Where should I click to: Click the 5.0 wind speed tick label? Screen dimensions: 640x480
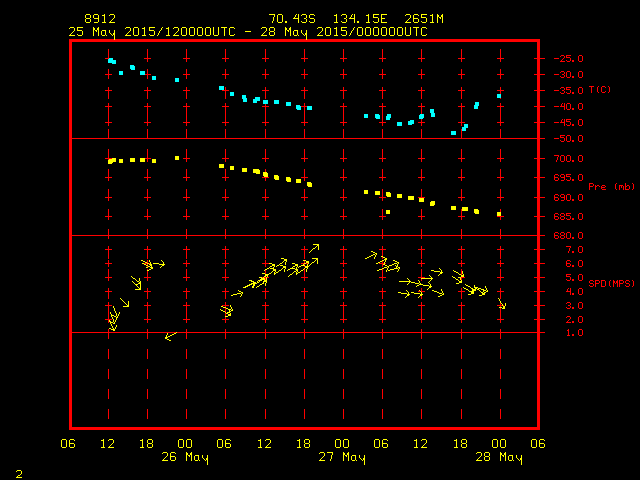click(574, 278)
